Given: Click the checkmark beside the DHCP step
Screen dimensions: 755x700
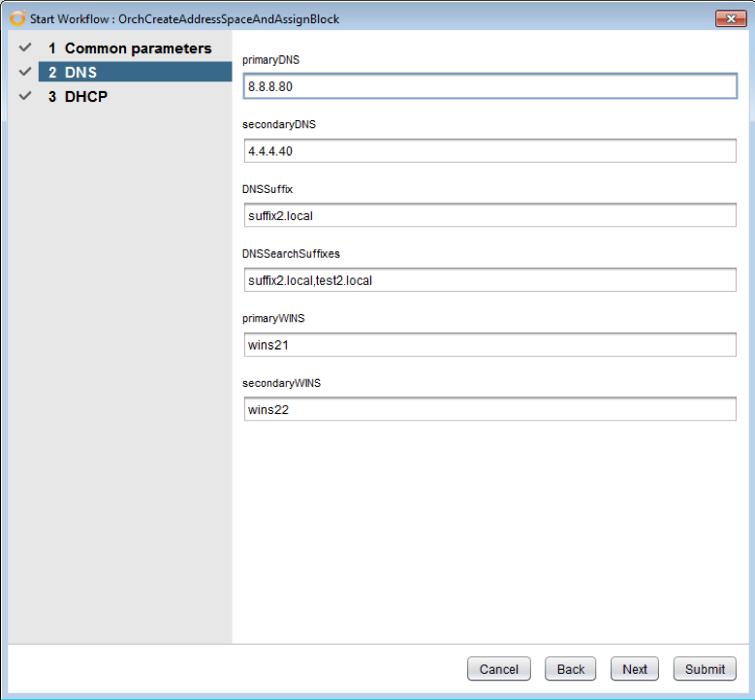Looking at the screenshot, I should tap(25, 96).
